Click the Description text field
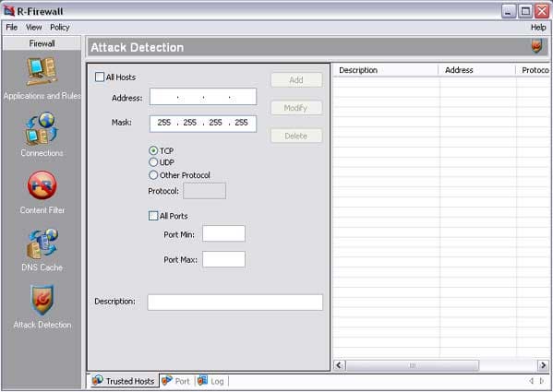The height and width of the screenshot is (392, 553). pos(234,303)
